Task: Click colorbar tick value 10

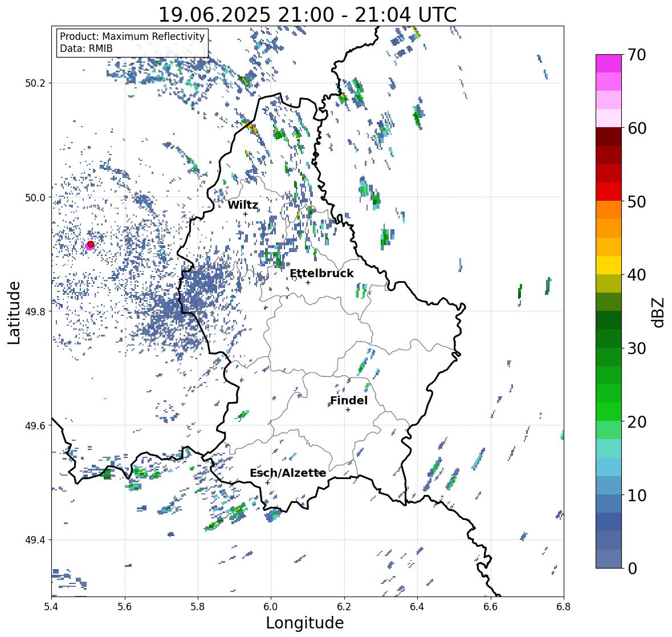Action: point(637,495)
